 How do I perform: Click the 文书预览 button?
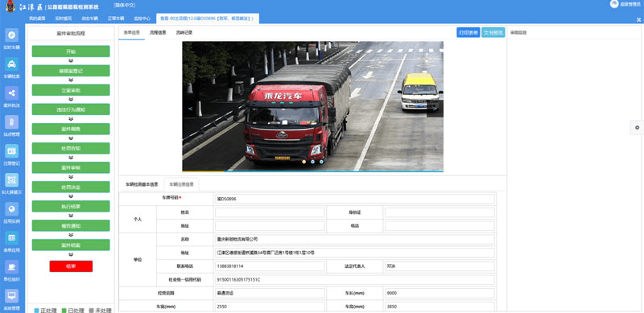(x=493, y=32)
